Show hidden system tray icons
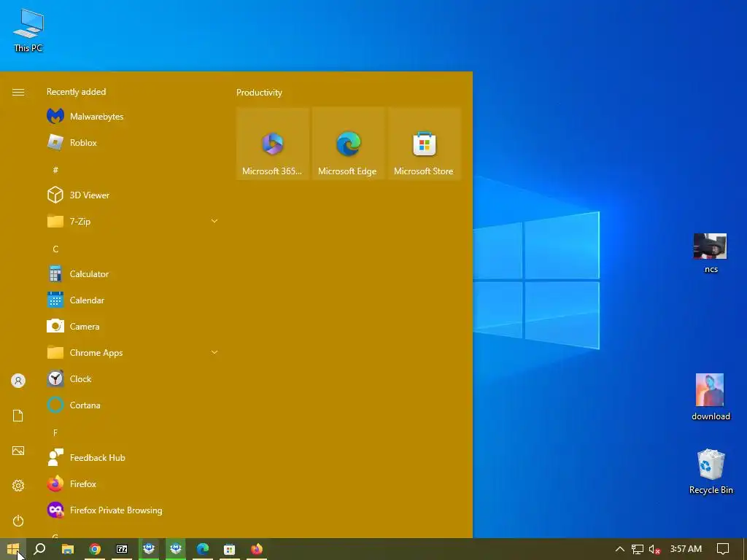 tap(620, 549)
